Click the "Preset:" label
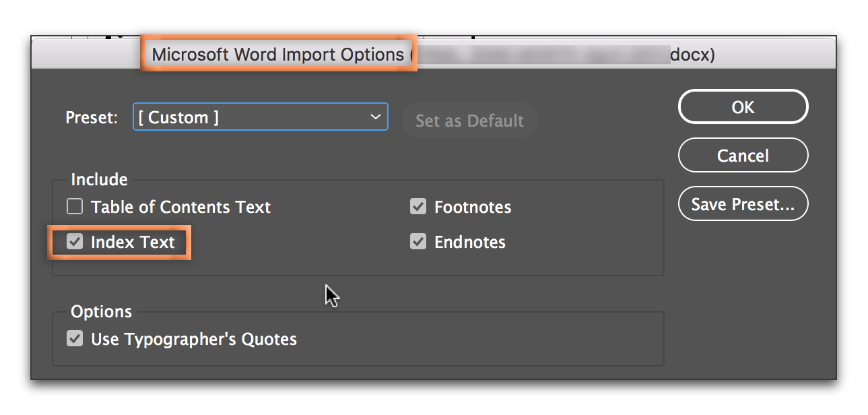 [x=92, y=118]
